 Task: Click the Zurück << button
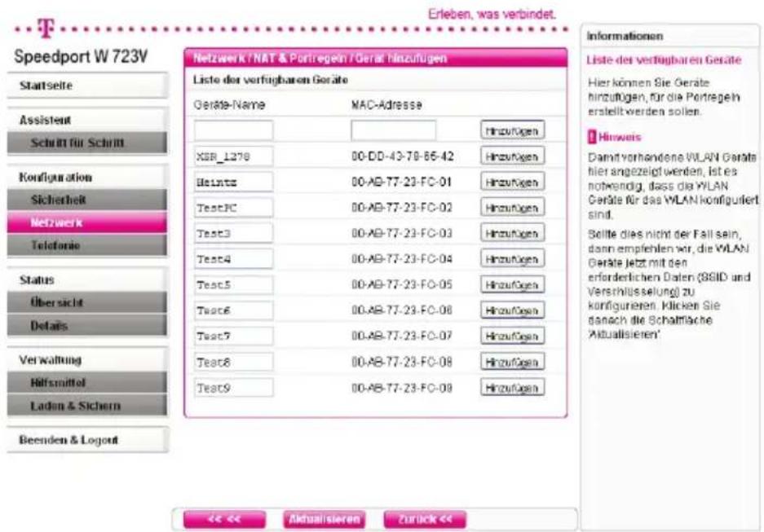424,519
